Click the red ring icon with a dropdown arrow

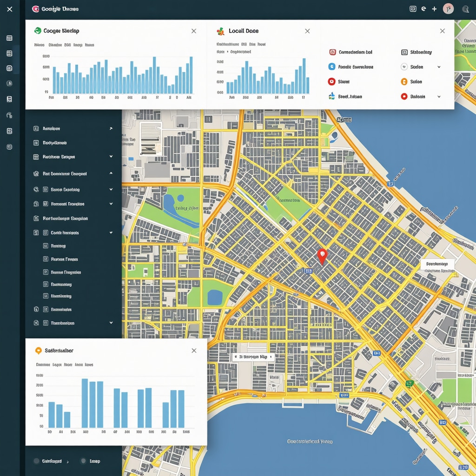[x=404, y=97]
